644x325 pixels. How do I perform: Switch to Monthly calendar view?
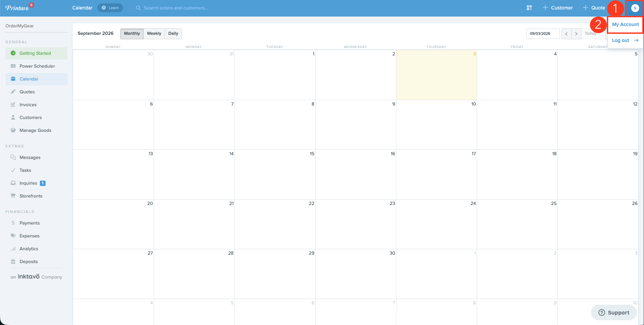pyautogui.click(x=132, y=33)
